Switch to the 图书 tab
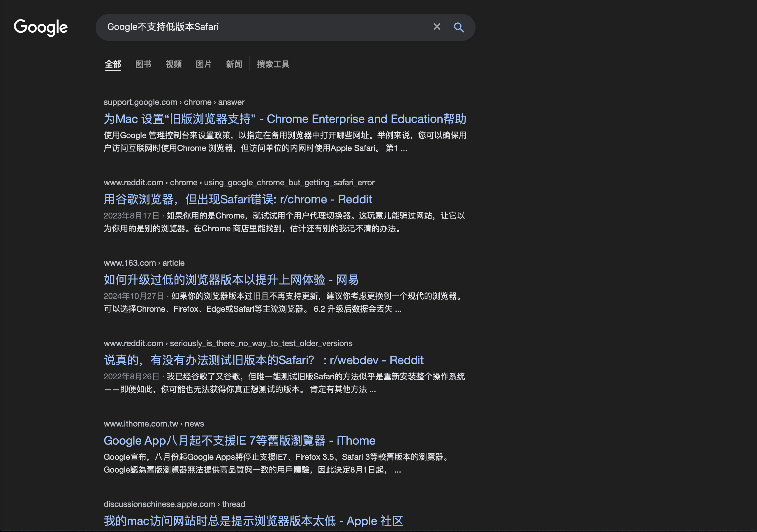The image size is (757, 532). click(143, 64)
